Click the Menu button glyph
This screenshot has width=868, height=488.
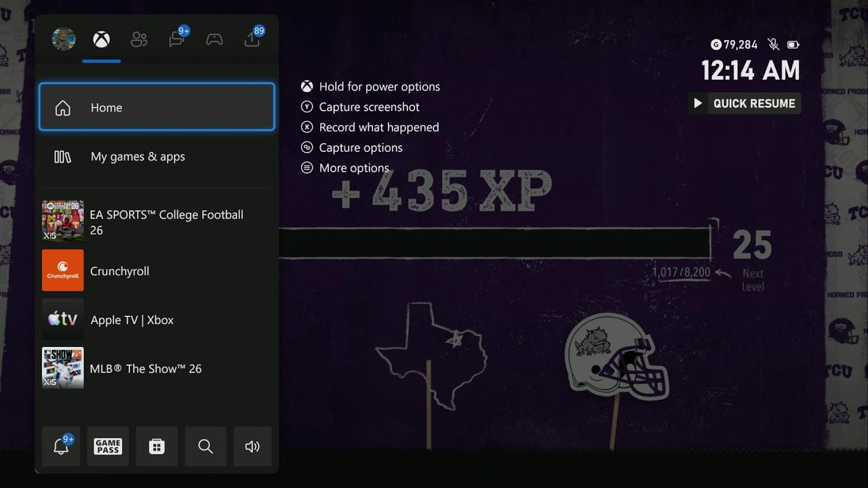[307, 168]
